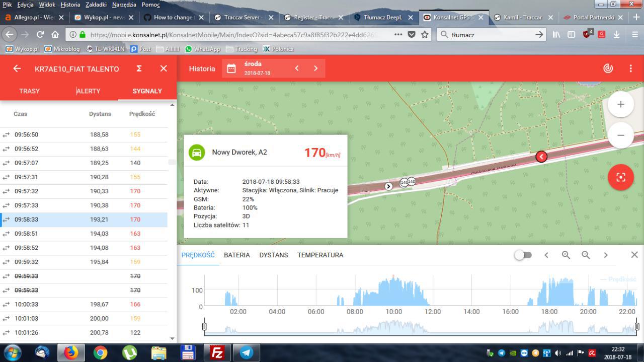Zoom in the chart with the magnifier plus
Image resolution: width=644 pixels, height=362 pixels.
pos(566,255)
